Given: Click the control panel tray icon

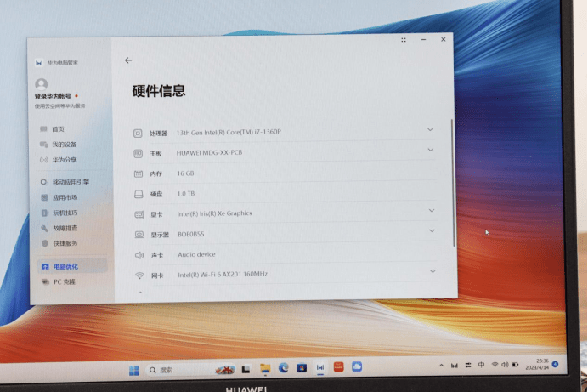Looking at the screenshot, I should point(468,365).
